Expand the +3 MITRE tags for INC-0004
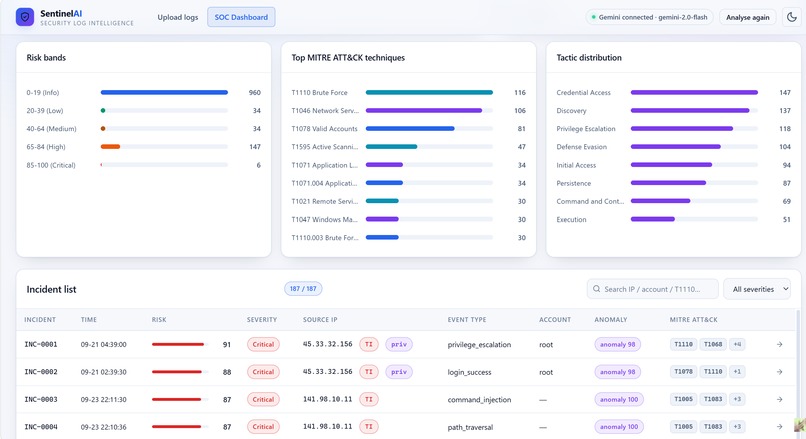 click(x=737, y=427)
